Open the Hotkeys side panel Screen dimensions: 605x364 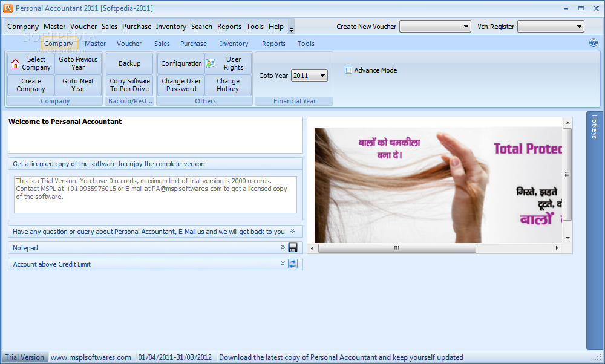coord(594,230)
